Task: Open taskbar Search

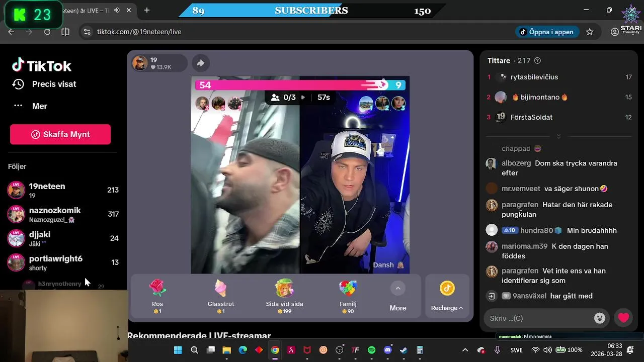Action: pyautogui.click(x=194, y=350)
